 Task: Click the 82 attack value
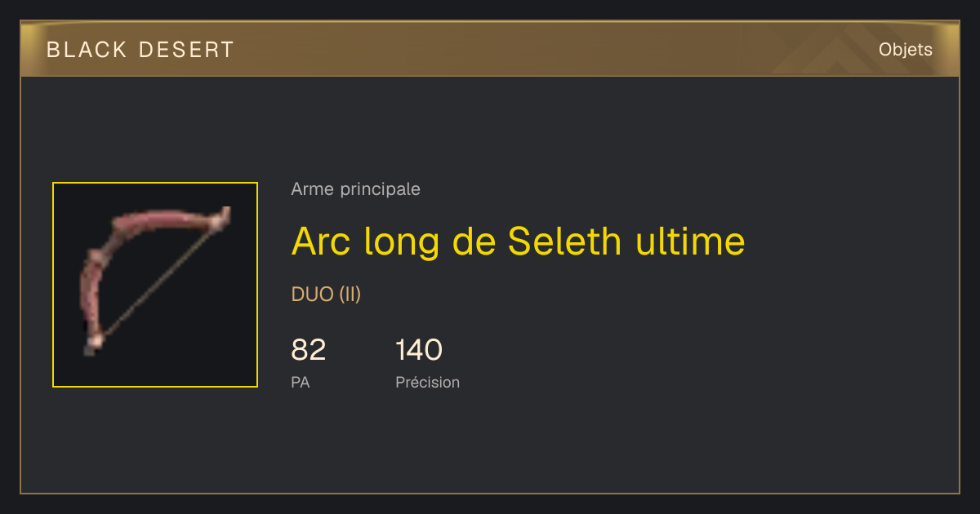pyautogui.click(x=309, y=350)
